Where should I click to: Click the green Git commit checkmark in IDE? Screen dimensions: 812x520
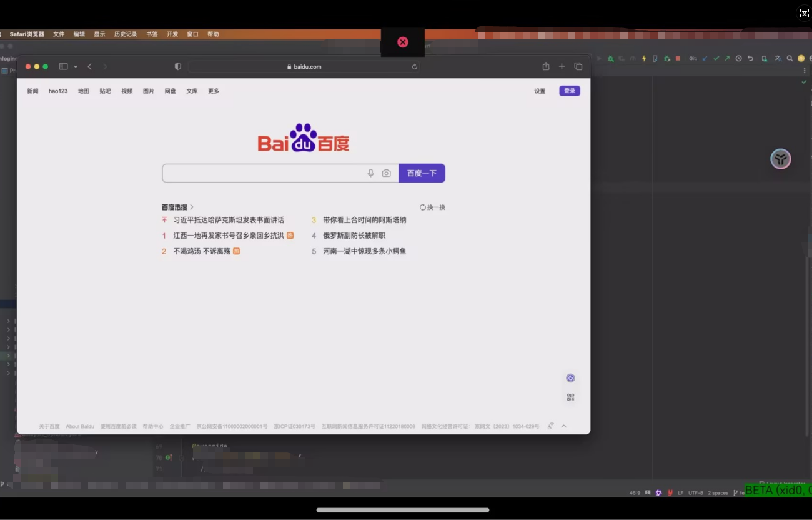point(716,58)
